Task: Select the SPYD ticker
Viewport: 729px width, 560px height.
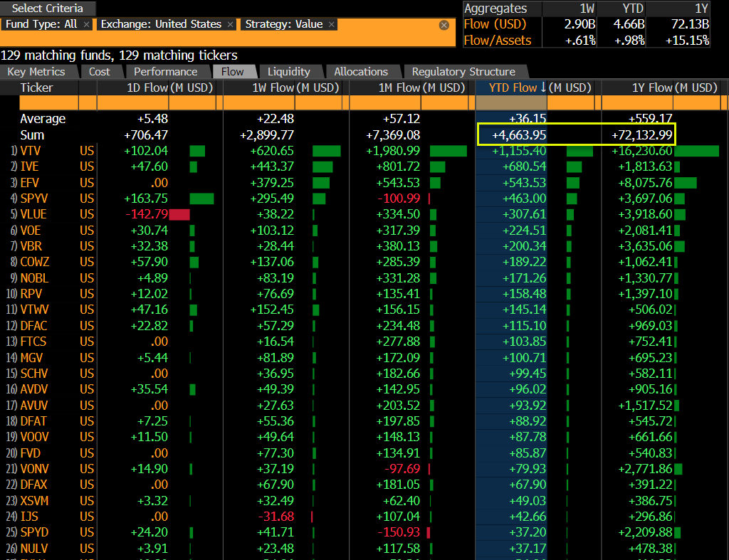Action: tap(34, 532)
